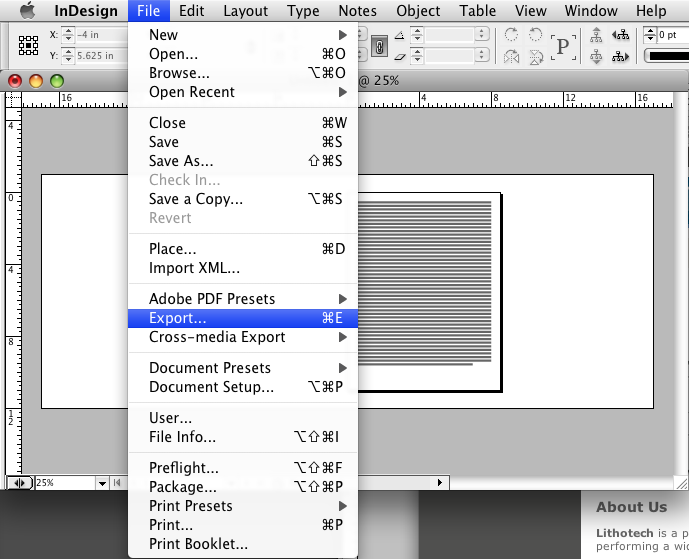Viewport: 689px width, 559px height.
Task: Rotate the selection 90° clockwise
Action: (x=511, y=34)
